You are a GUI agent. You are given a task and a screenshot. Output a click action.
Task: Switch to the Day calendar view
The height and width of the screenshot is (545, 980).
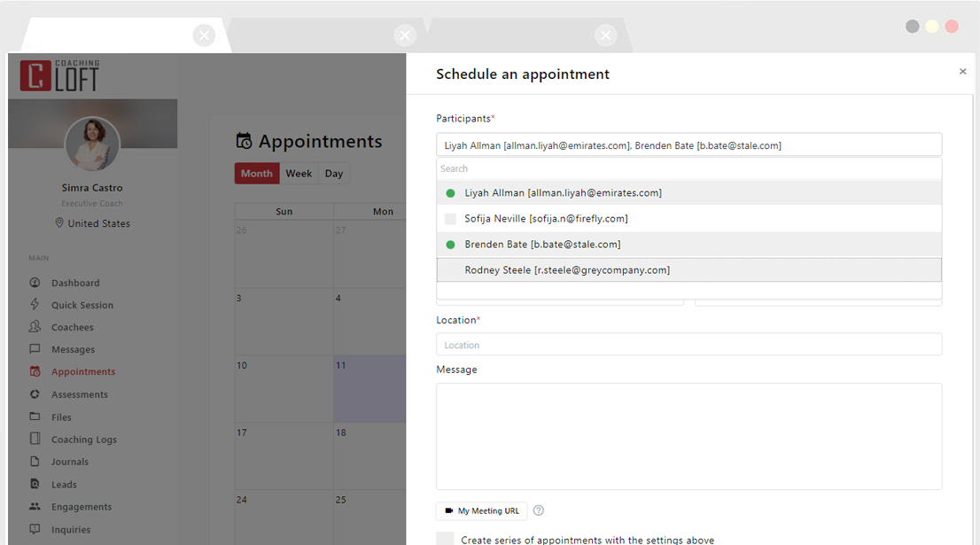pos(333,173)
